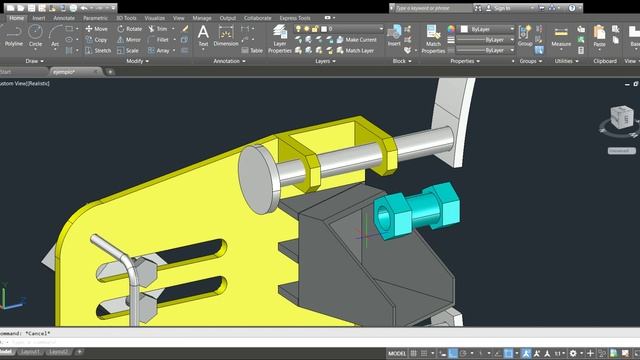This screenshot has width=640, height=360.
Task: Select the Dimension tool
Action: pyautogui.click(x=226, y=36)
